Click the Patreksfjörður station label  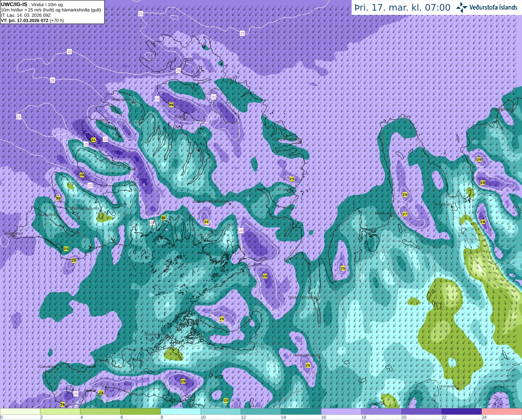click(x=47, y=214)
